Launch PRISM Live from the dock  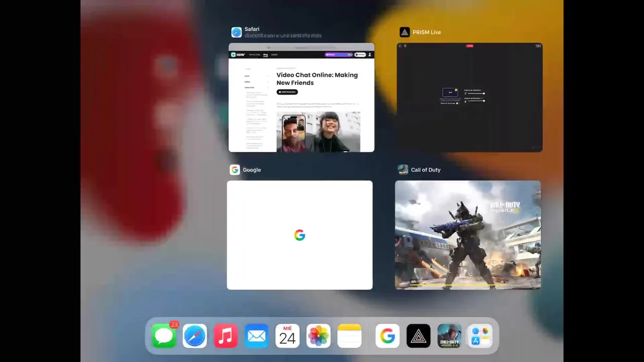[419, 336]
